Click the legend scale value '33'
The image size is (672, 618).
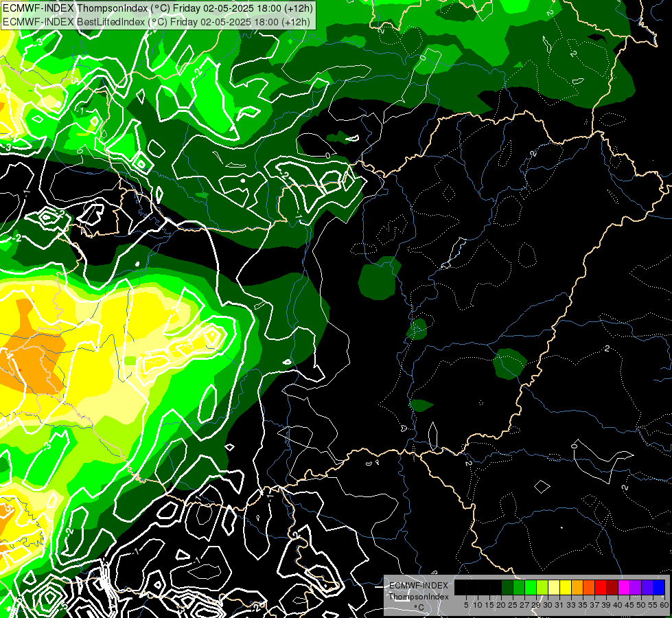click(571, 605)
